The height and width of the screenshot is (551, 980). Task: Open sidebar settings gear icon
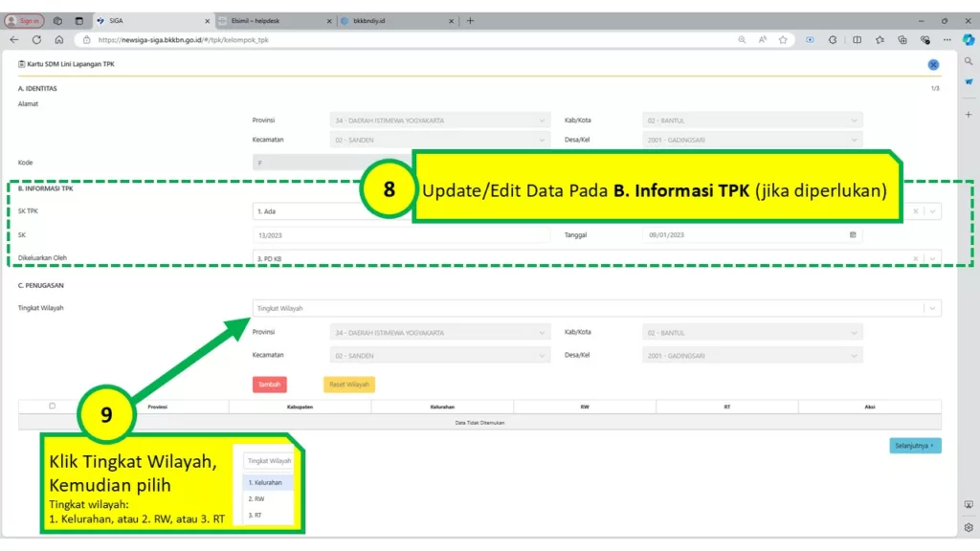click(x=969, y=527)
